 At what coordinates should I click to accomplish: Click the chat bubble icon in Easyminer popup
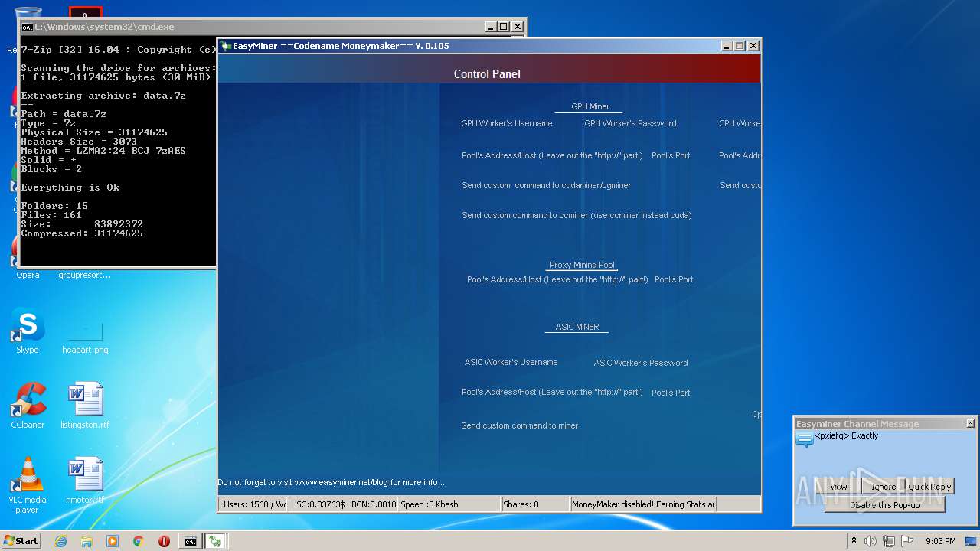point(805,439)
